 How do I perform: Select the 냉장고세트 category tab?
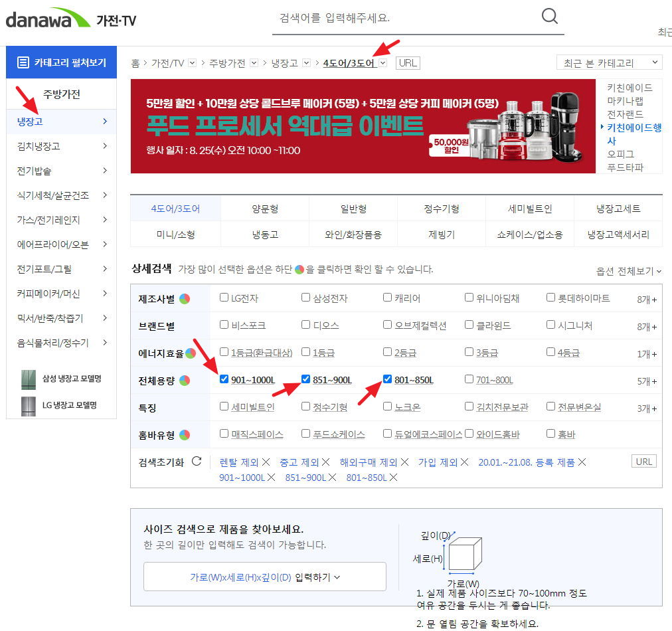(x=618, y=209)
